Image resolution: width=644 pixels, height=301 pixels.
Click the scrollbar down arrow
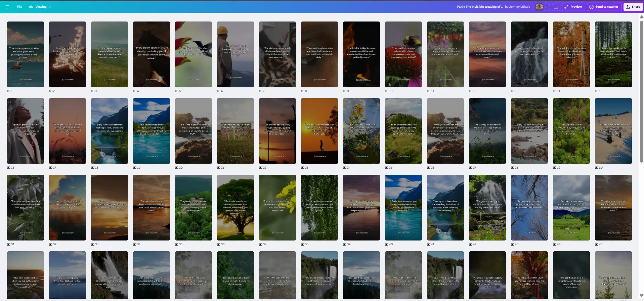pyautogui.click(x=641, y=296)
